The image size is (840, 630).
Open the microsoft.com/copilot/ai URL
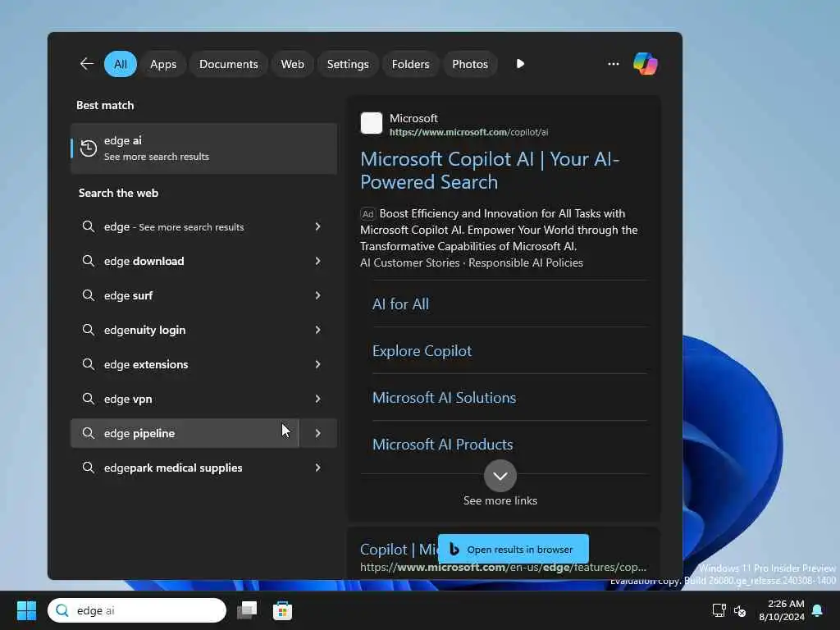(468, 132)
